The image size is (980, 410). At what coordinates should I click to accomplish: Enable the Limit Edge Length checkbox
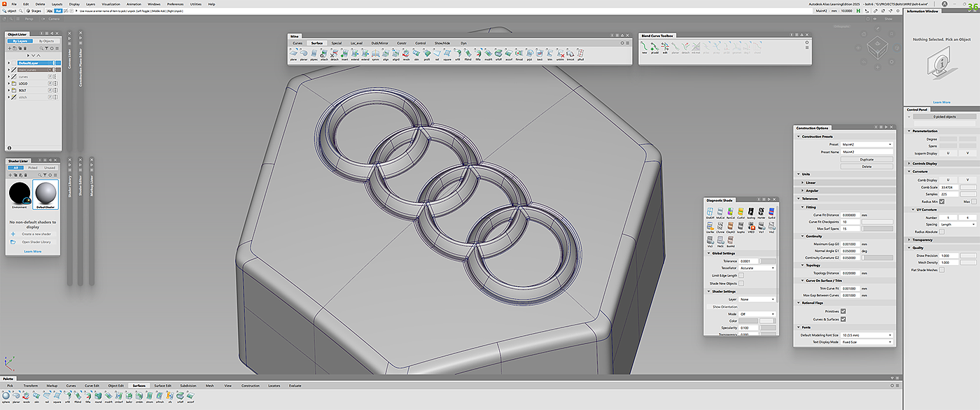coord(741,276)
